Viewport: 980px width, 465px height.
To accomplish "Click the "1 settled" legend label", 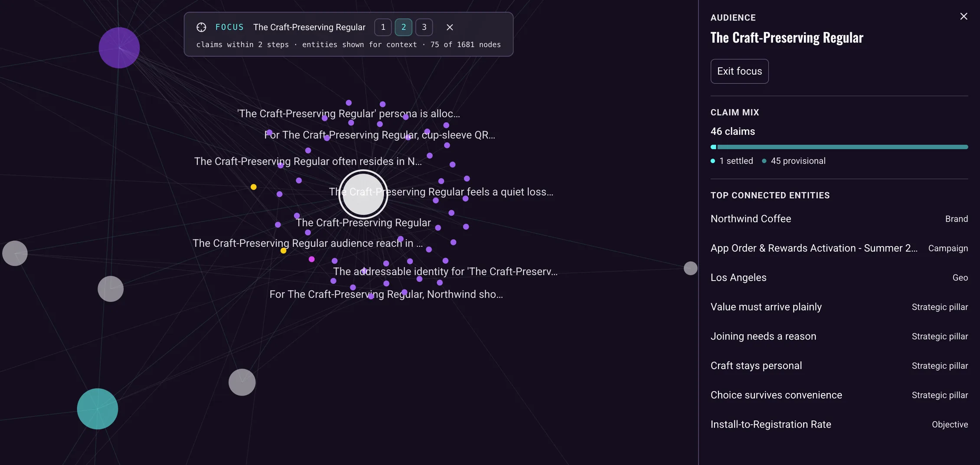I will click(x=736, y=161).
